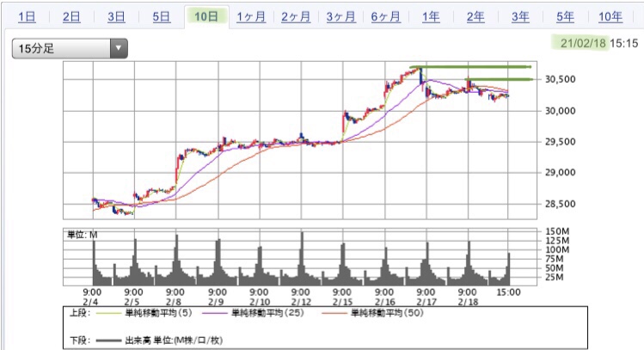Viewport: 644px width, 350px height.
Task: Click the 2/9 date axis label
Action: [216, 303]
